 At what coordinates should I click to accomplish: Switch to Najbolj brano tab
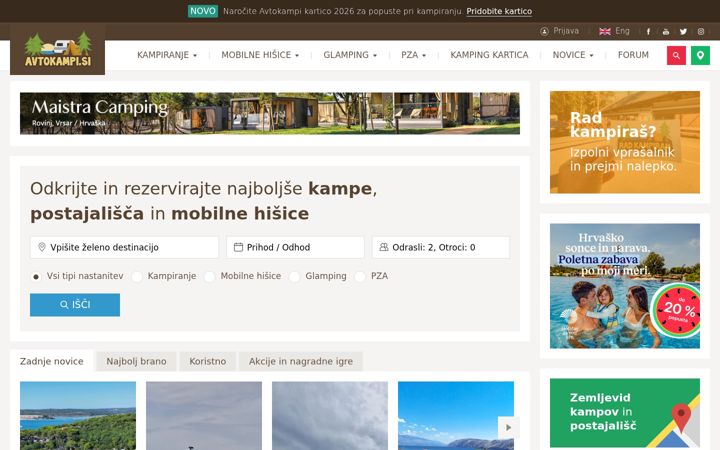[136, 361]
